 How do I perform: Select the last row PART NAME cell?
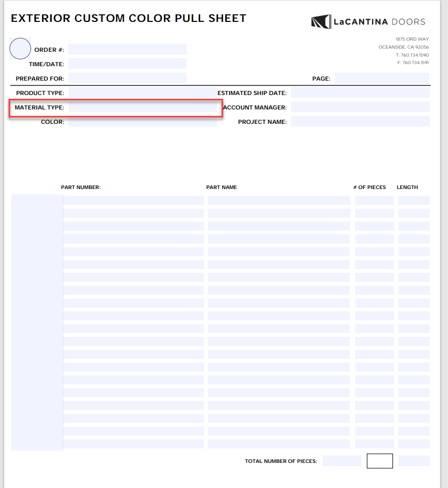[279, 444]
